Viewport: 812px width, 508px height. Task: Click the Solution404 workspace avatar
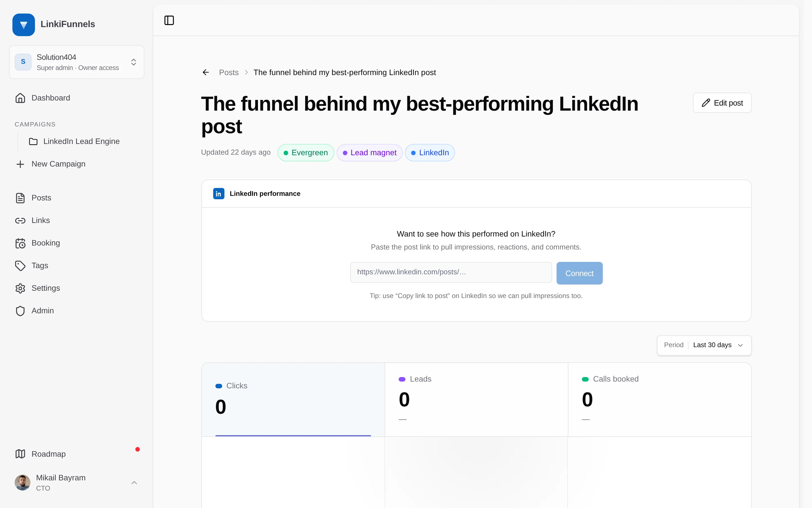point(23,62)
